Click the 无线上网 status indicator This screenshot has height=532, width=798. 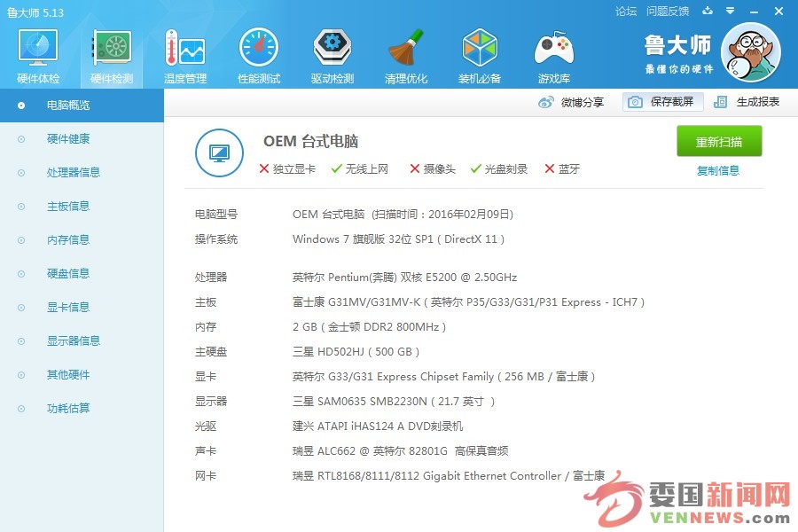(x=360, y=169)
